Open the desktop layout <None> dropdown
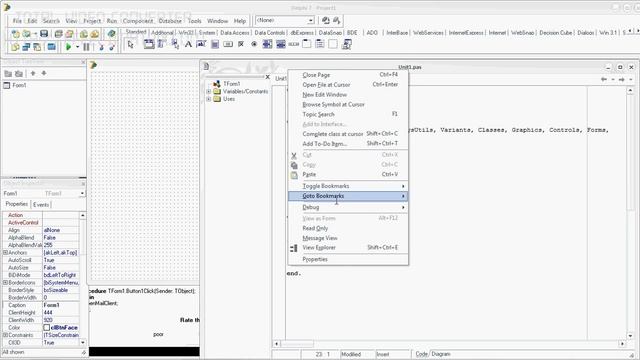 click(x=311, y=20)
